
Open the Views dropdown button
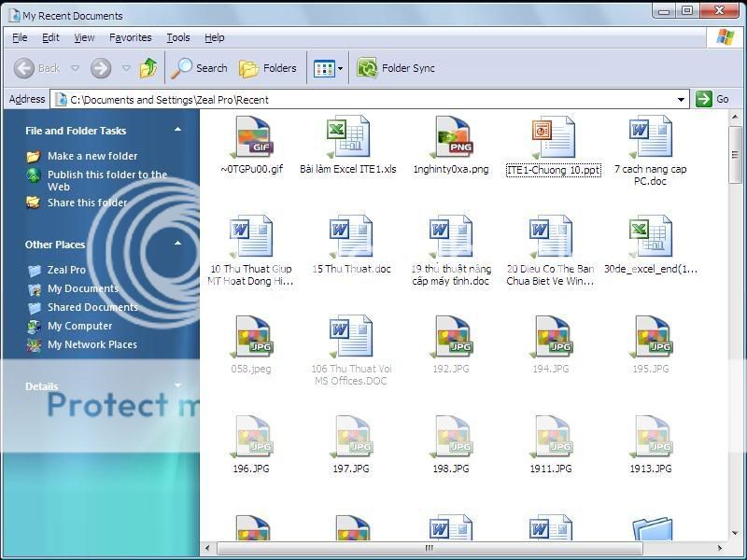coord(329,68)
